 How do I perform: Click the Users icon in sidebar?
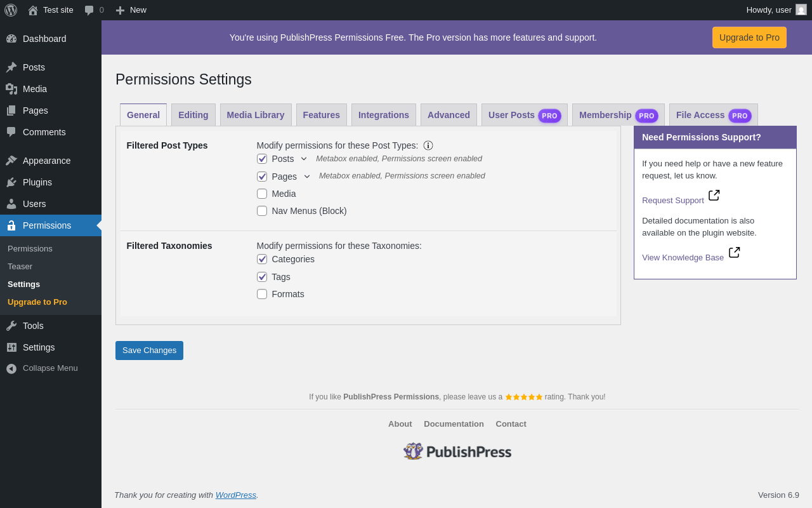tap(11, 204)
